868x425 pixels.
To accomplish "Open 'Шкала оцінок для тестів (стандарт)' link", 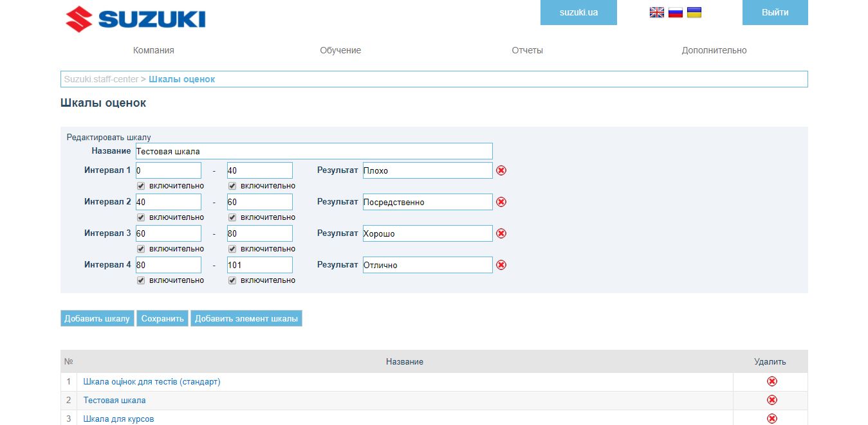I will (x=152, y=381).
